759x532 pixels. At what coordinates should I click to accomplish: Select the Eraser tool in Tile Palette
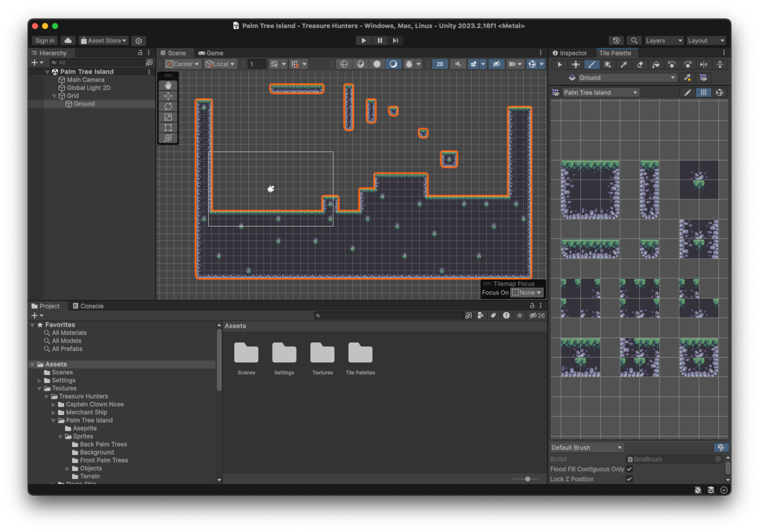[x=640, y=64]
